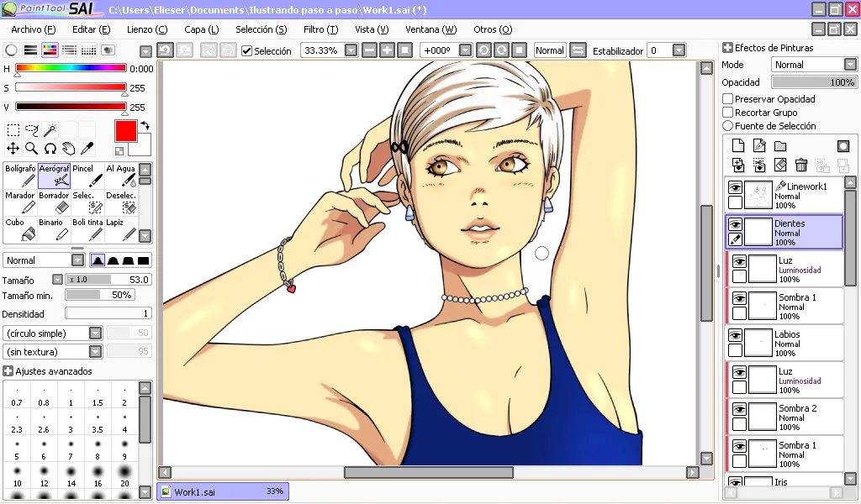This screenshot has height=504, width=861.
Task: Select brush size 5 preset
Action: [x=17, y=449]
